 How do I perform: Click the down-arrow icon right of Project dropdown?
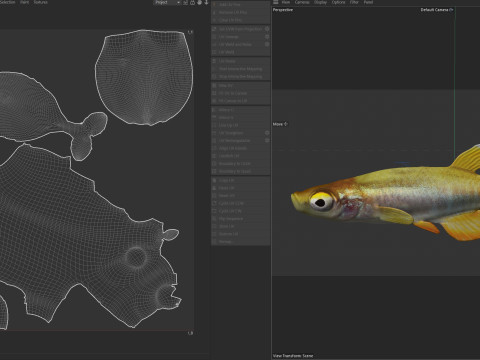pos(206,2)
